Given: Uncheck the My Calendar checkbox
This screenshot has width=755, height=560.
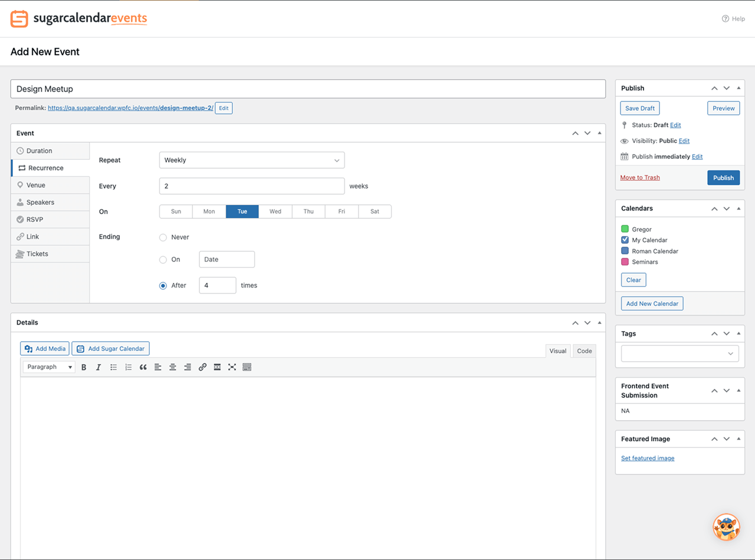Looking at the screenshot, I should click(x=625, y=240).
